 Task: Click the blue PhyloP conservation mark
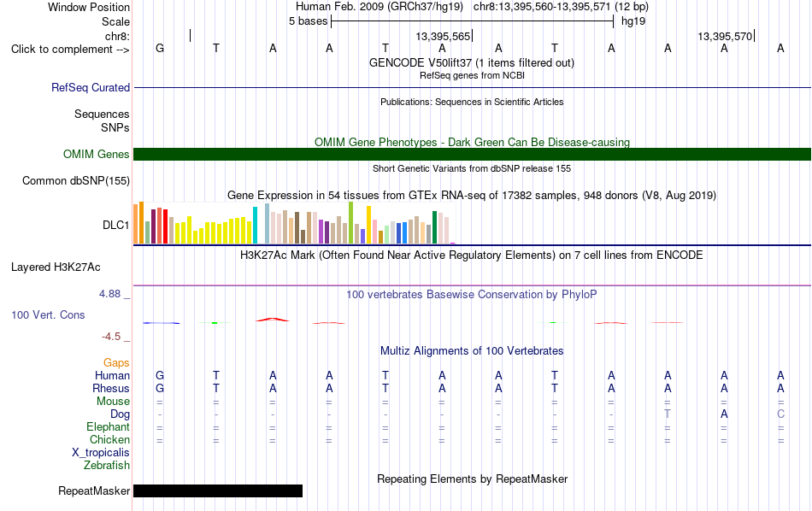161,323
